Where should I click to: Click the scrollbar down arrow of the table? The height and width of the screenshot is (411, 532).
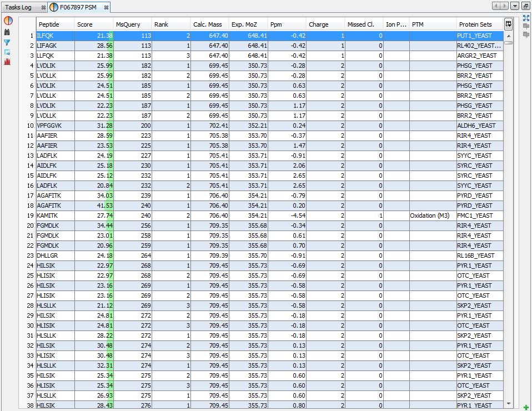tap(508, 403)
